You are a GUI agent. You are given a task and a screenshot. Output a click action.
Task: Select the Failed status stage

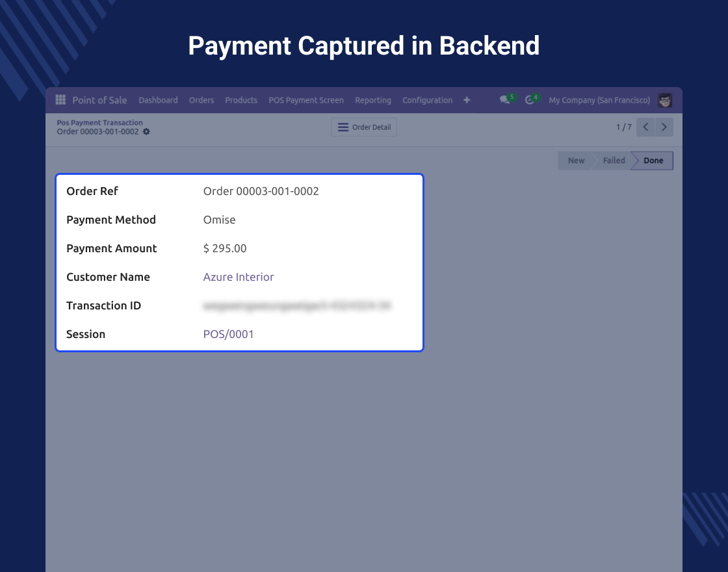click(614, 161)
